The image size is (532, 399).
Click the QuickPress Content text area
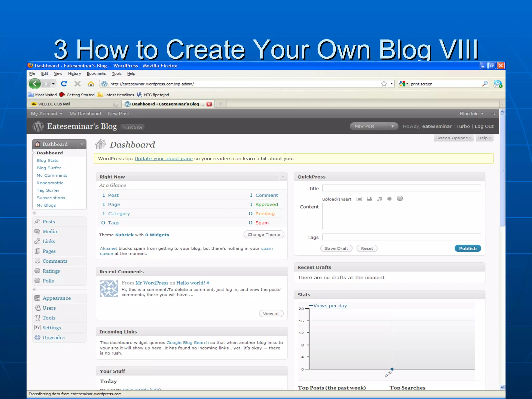pos(402,216)
